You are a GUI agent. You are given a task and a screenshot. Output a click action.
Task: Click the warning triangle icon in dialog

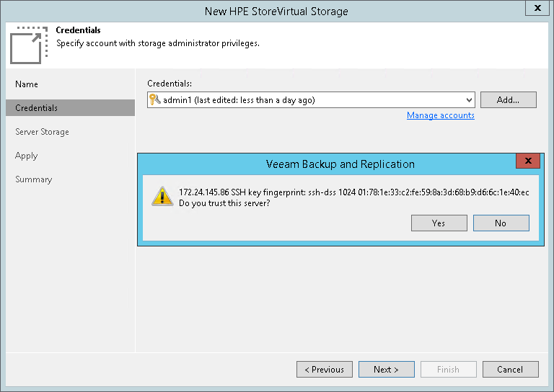[162, 197]
